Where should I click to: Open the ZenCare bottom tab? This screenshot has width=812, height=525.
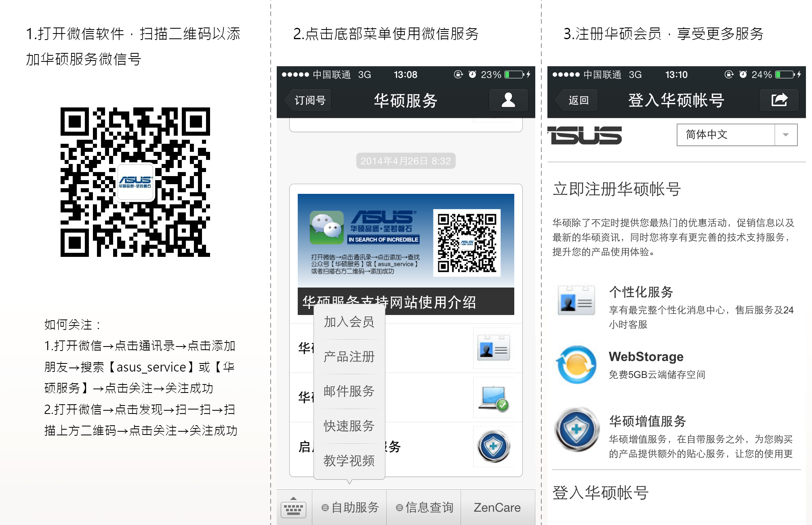pos(497,508)
